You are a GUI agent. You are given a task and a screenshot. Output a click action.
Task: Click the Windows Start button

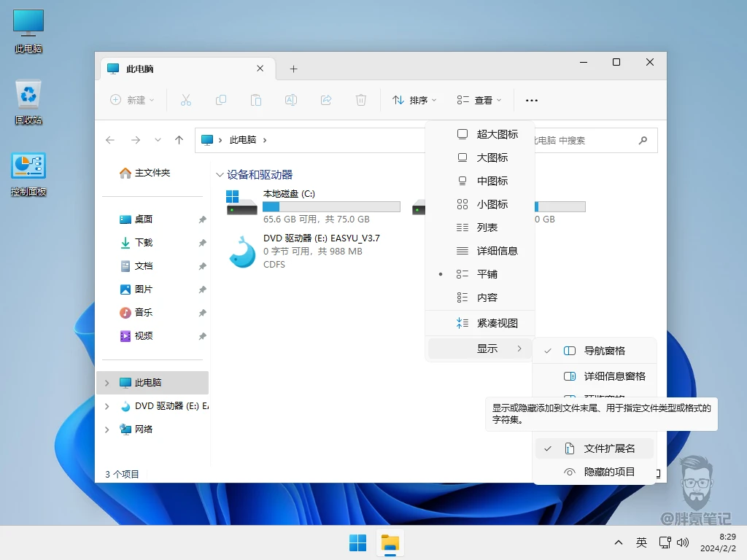(x=357, y=542)
